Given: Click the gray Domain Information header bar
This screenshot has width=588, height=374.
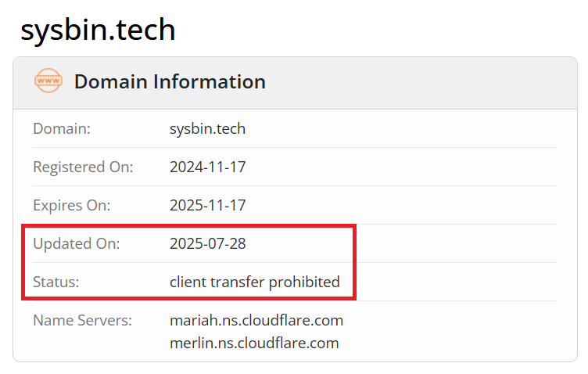Looking at the screenshot, I should 295,83.
